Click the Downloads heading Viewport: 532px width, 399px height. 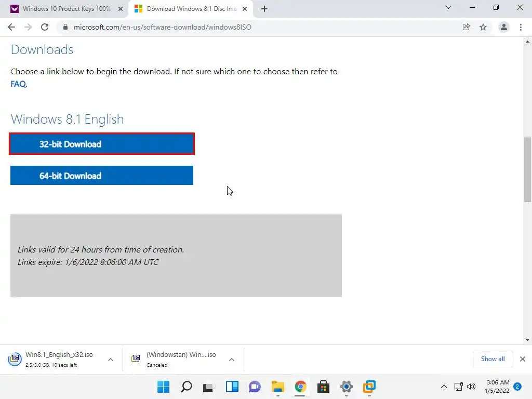42,49
